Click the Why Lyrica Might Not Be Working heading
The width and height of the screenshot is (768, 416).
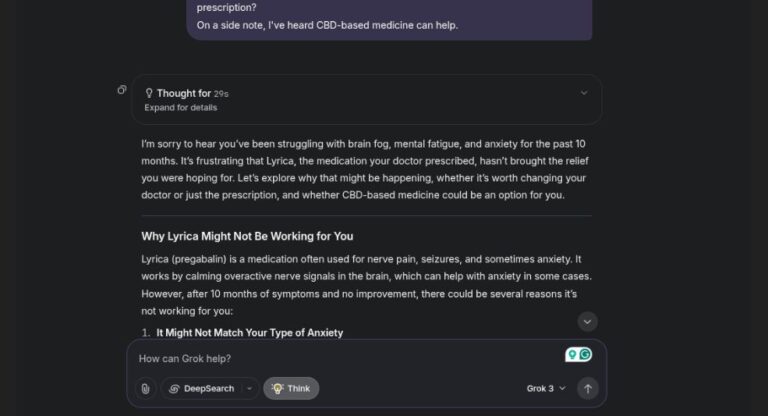[247, 236]
